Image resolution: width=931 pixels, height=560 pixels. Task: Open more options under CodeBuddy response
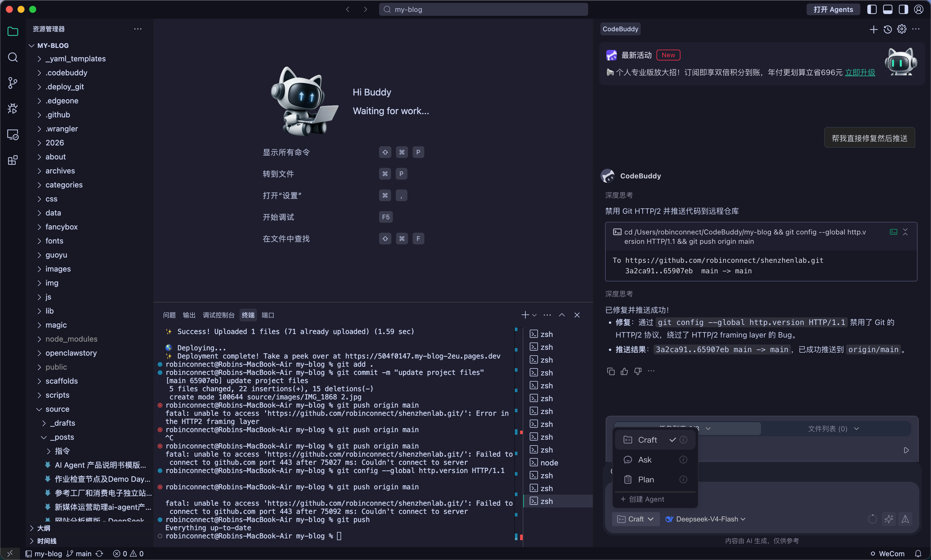651,371
